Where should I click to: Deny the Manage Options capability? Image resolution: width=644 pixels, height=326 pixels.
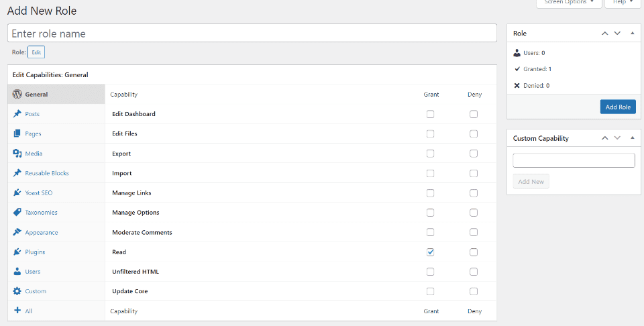click(x=474, y=213)
